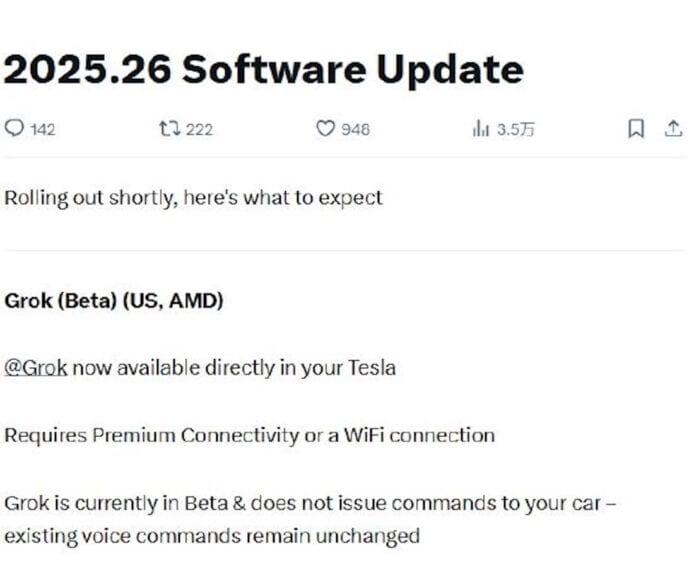
Task: Click the 142 replies count
Action: [43, 129]
